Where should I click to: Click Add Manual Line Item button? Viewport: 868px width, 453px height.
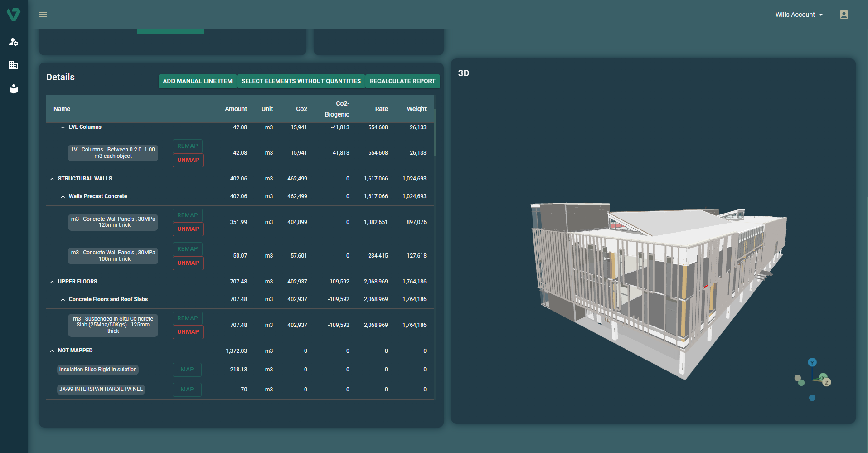[197, 81]
